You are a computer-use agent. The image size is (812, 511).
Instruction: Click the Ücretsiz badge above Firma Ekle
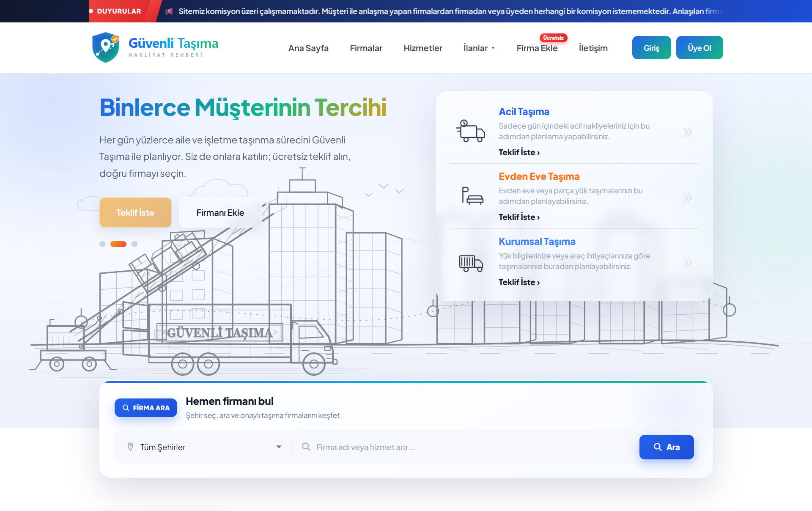click(553, 38)
